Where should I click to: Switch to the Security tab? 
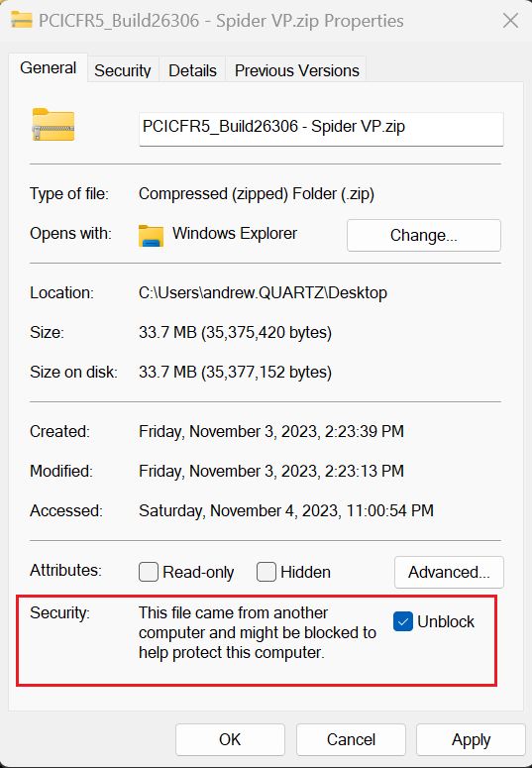click(x=123, y=70)
